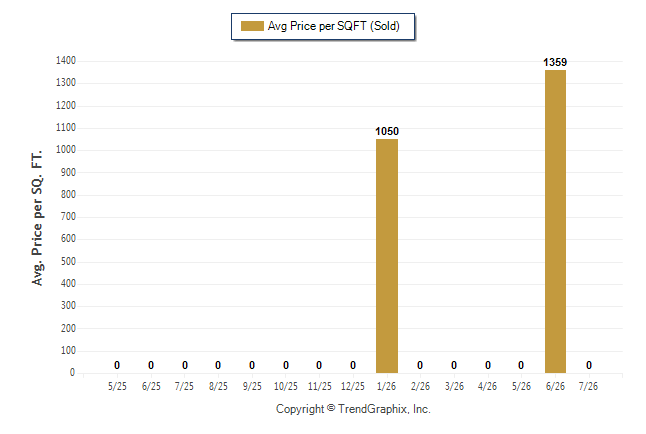
Task: Click the 12/25 x-axis label
Action: pos(353,386)
